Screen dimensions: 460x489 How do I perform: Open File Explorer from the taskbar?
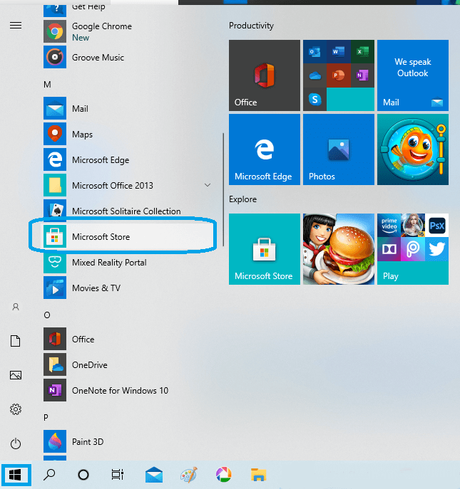(258, 475)
